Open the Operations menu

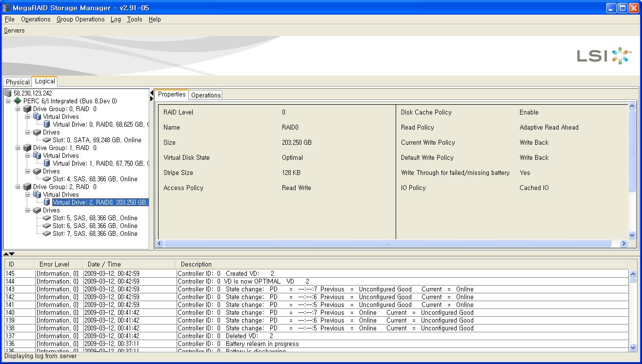pos(36,19)
